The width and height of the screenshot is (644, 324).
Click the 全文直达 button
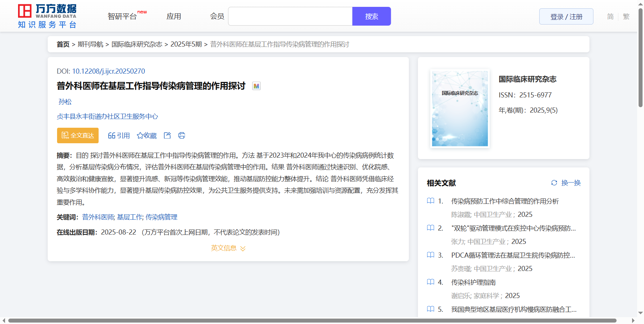(x=78, y=136)
